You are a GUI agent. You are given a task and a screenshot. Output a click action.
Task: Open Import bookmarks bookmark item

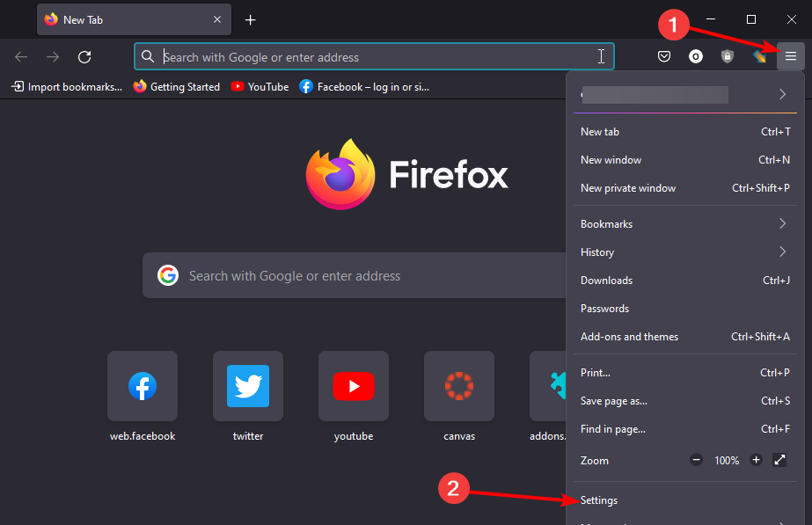coord(67,87)
